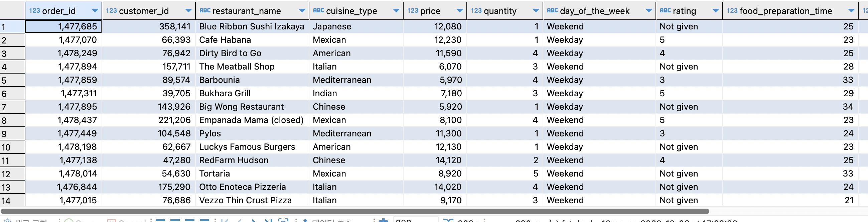
Task: Open the price column filter dropdown
Action: [459, 11]
